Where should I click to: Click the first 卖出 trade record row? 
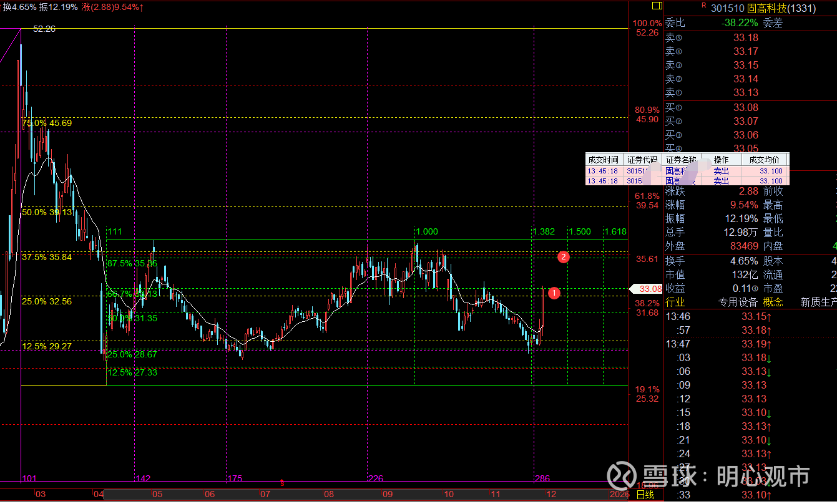pyautogui.click(x=687, y=171)
